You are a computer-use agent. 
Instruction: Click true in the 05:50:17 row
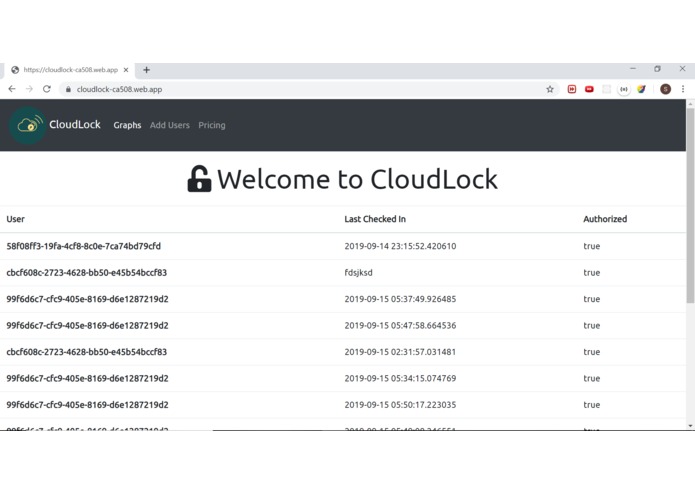point(592,405)
